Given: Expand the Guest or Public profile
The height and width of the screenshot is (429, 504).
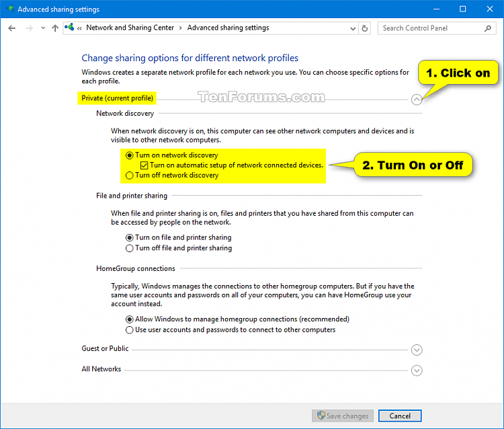Looking at the screenshot, I should 417,350.
